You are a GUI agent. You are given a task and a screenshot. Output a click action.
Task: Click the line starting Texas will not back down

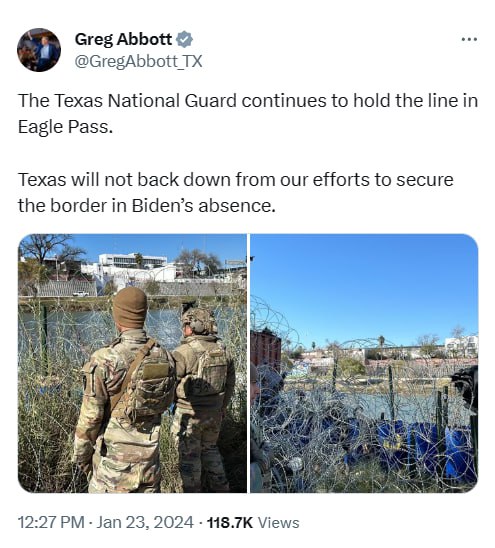[236, 180]
